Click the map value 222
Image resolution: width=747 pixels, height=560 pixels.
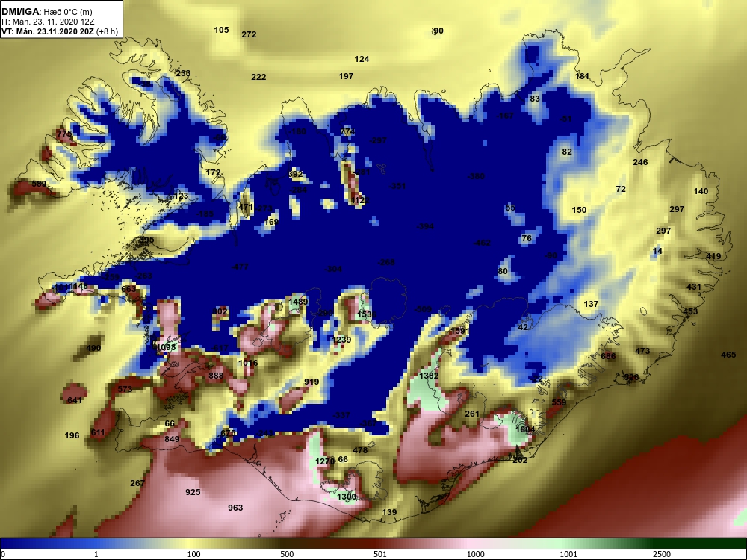pos(258,77)
